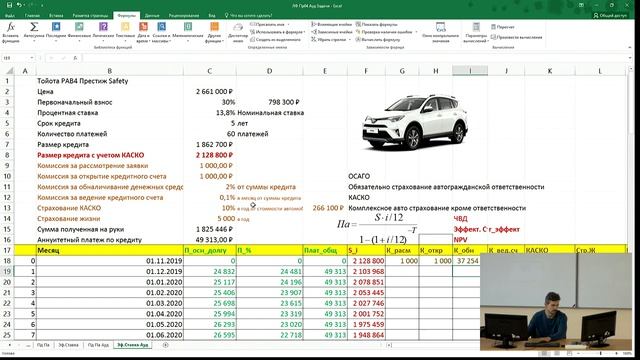Click the vertical scrollbar on the right

(x=630, y=159)
